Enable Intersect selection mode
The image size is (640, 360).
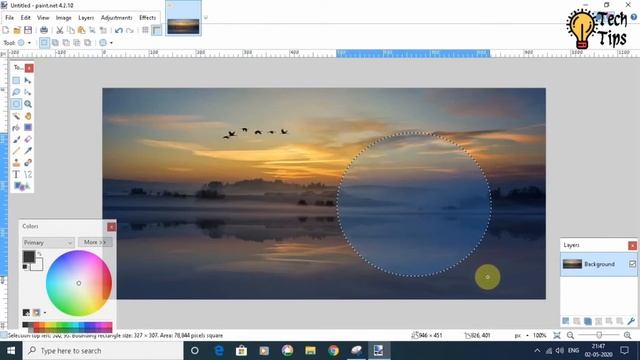[x=77, y=42]
